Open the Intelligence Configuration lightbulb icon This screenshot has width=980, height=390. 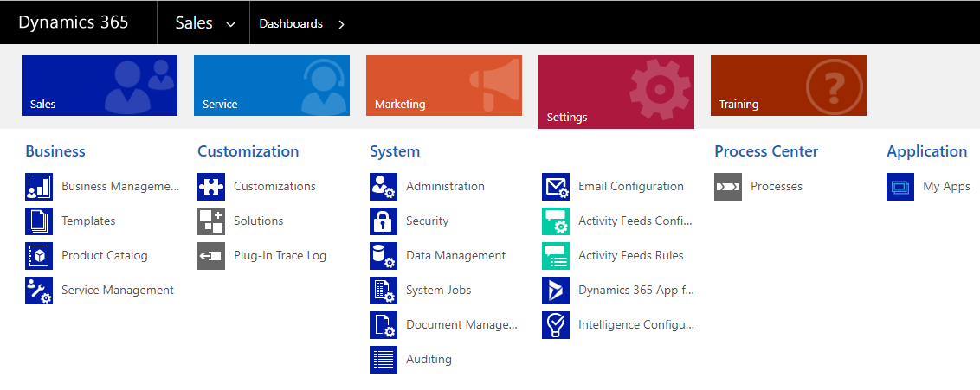tap(556, 325)
